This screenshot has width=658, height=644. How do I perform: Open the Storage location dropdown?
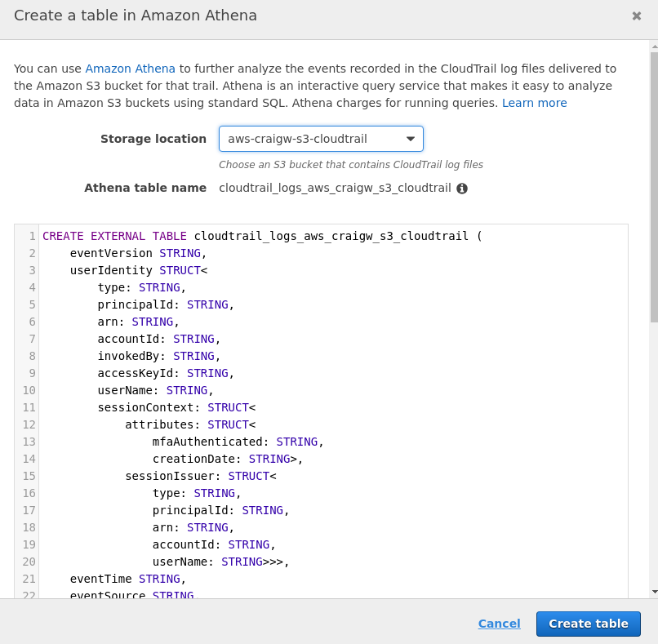321,139
